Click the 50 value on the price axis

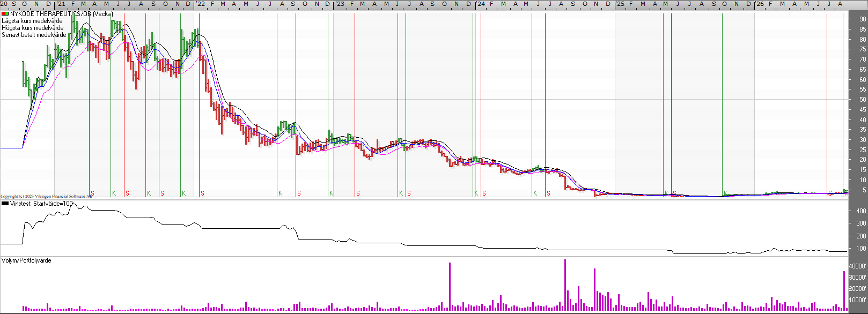point(863,100)
